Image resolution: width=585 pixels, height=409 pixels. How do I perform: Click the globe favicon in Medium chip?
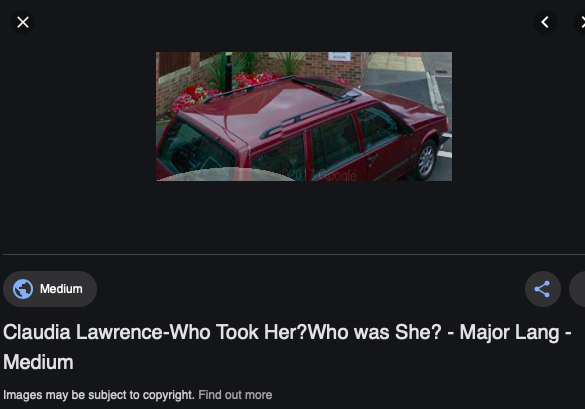click(x=23, y=289)
